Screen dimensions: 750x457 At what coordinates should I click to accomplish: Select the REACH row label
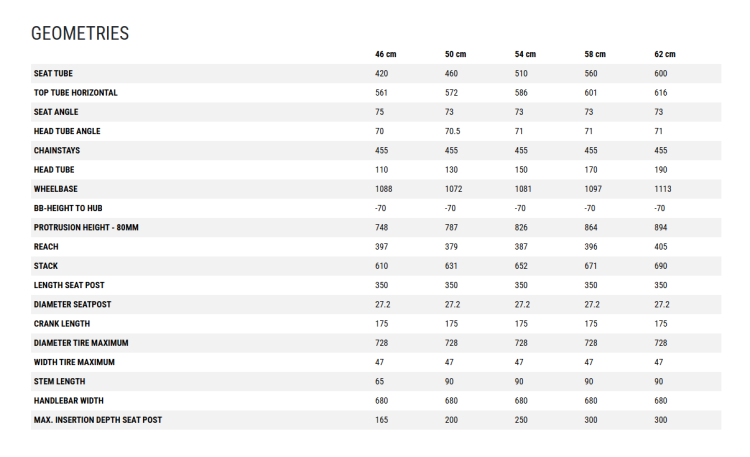46,246
